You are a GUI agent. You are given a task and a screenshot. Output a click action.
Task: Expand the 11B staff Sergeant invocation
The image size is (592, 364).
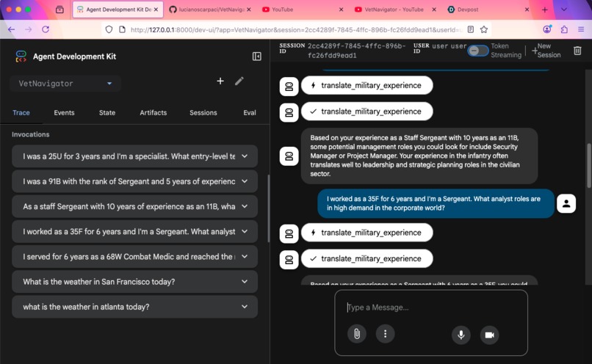point(135,206)
